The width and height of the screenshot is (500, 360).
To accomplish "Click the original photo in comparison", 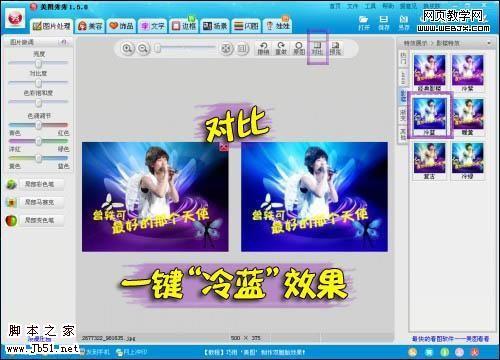I will (155, 197).
